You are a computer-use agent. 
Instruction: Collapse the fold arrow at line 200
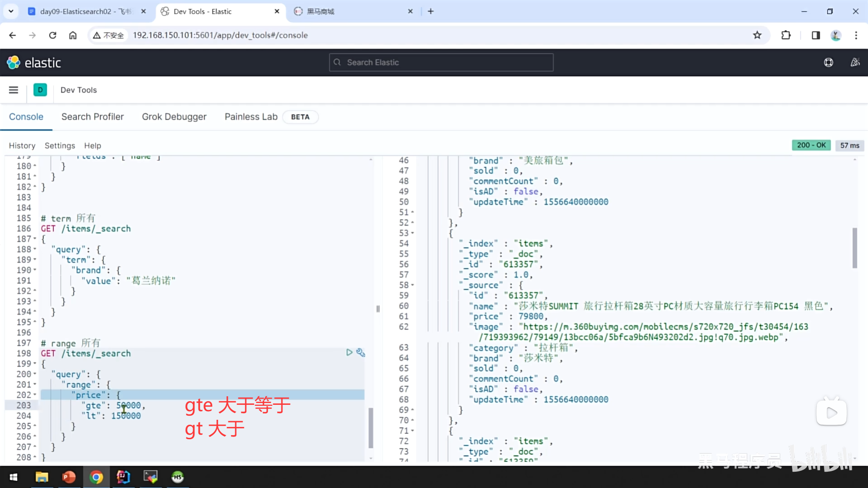35,374
